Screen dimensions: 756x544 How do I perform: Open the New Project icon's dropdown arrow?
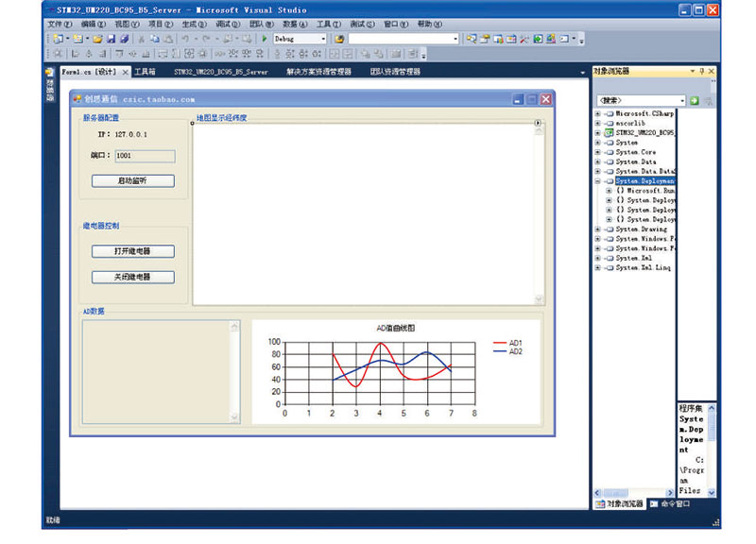tap(67, 39)
